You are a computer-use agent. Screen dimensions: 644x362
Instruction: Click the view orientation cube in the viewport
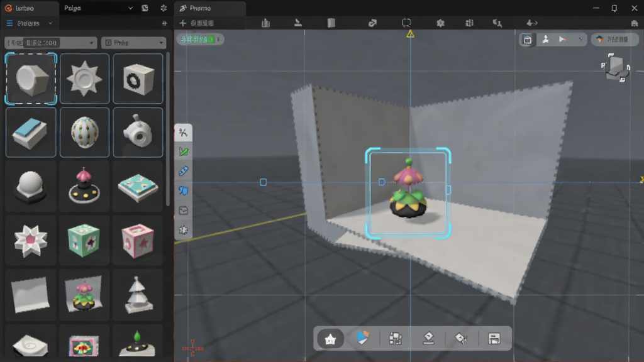pyautogui.click(x=616, y=67)
